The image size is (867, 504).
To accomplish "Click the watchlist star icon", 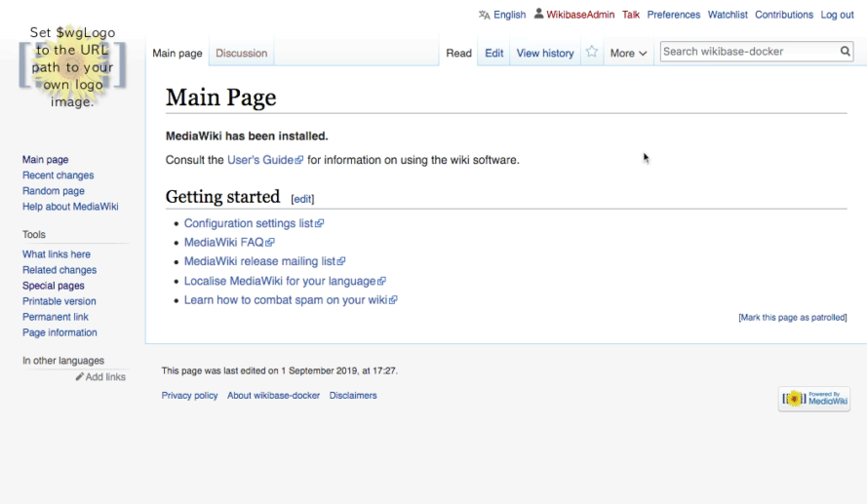I will pyautogui.click(x=592, y=52).
